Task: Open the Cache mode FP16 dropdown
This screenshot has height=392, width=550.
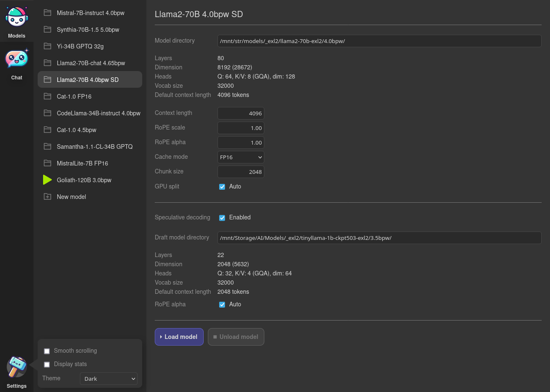Action: (x=240, y=157)
